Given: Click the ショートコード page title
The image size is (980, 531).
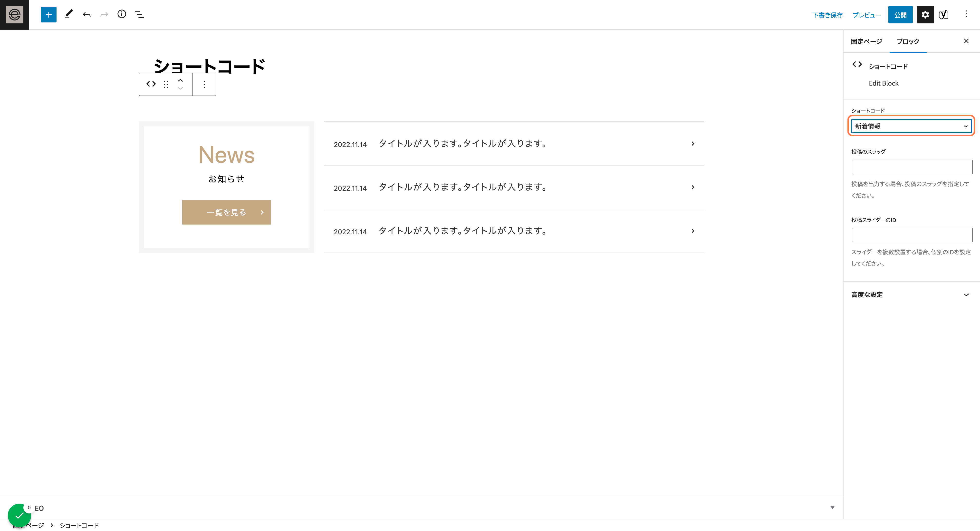Looking at the screenshot, I should click(209, 66).
